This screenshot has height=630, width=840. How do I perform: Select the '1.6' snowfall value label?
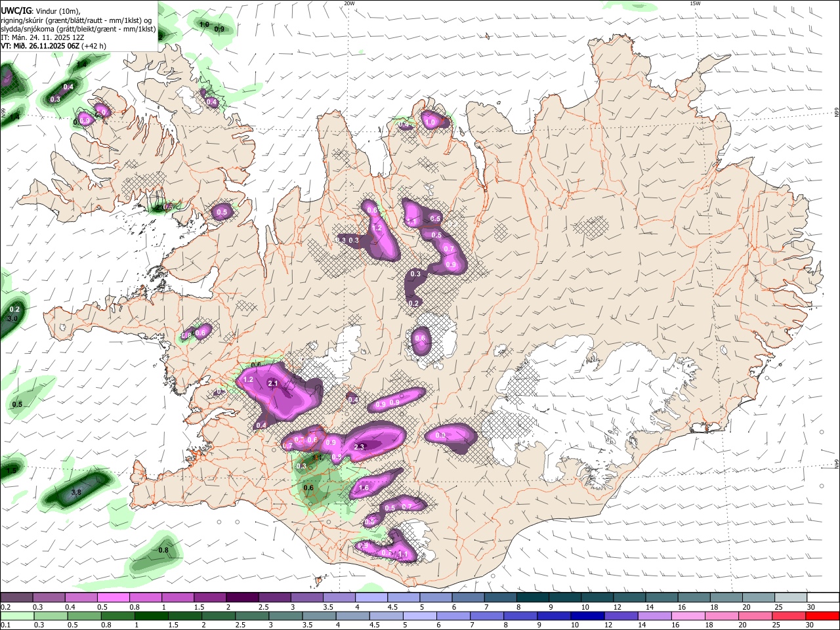pyautogui.click(x=364, y=488)
